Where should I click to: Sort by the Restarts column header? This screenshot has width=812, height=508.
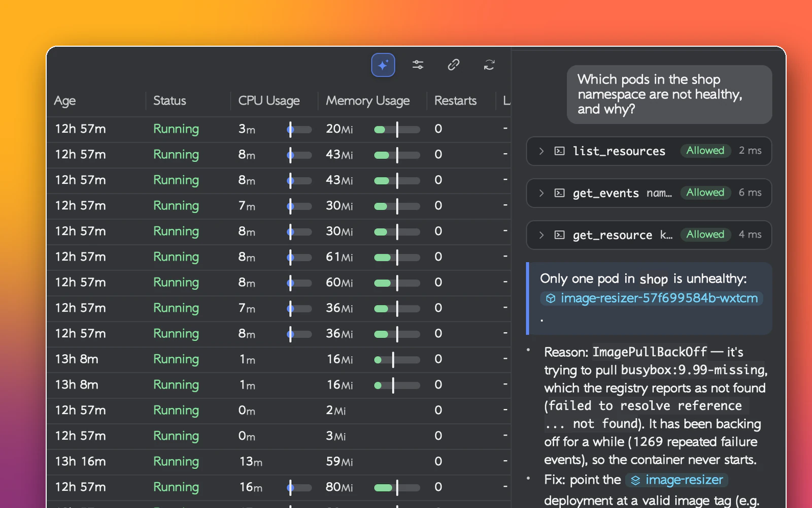click(x=455, y=101)
